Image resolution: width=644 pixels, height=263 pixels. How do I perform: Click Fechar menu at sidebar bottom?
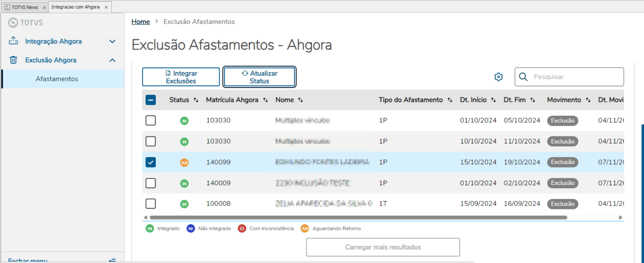(x=28, y=260)
